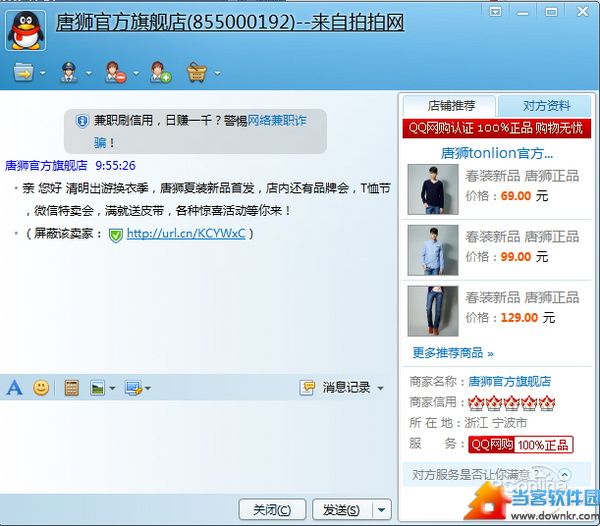Open the send options arrow beside 发送(S)
Image resolution: width=600 pixels, height=526 pixels.
click(382, 510)
